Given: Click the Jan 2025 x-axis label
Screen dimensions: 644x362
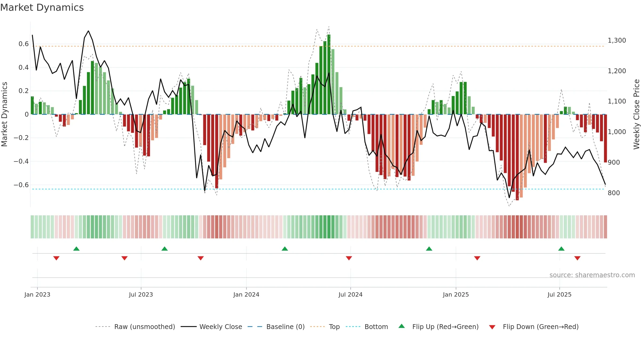Looking at the screenshot, I should pos(456,294).
